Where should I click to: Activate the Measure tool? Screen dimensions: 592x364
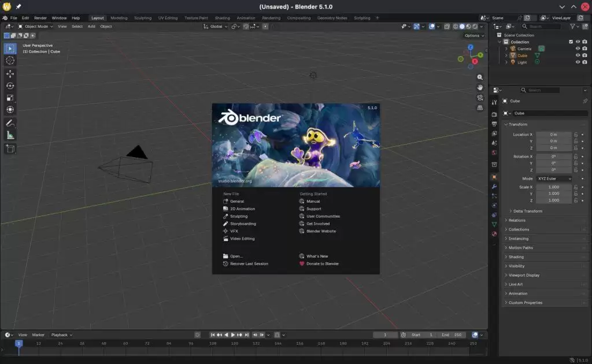pos(10,135)
